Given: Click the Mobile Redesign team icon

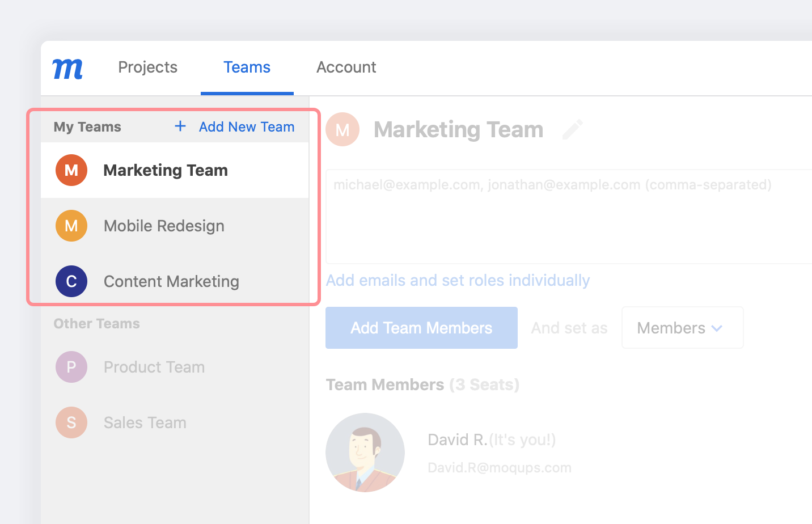Looking at the screenshot, I should [71, 225].
